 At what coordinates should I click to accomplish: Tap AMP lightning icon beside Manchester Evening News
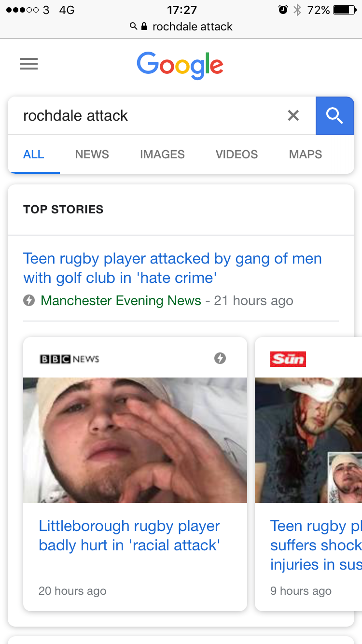coord(29,300)
